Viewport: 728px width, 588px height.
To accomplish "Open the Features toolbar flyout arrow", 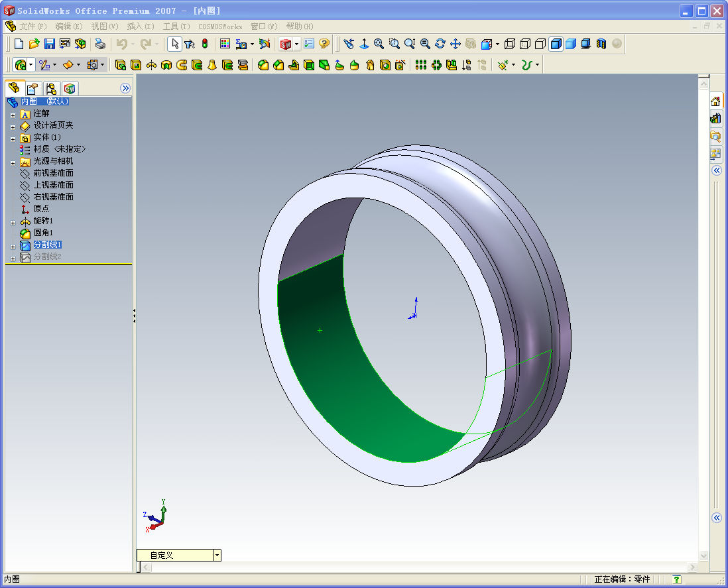I will (31, 65).
